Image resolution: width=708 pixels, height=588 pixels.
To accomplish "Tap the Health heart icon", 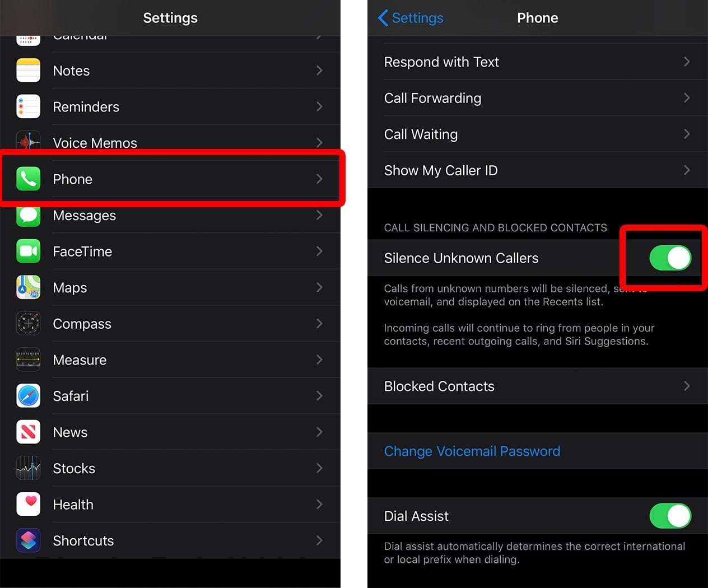I will 28,504.
